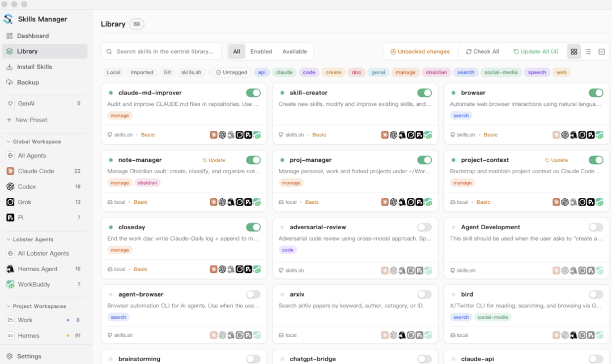This screenshot has width=612, height=364.
Task: Filter by the obsidian tag chip
Action: pos(436,72)
